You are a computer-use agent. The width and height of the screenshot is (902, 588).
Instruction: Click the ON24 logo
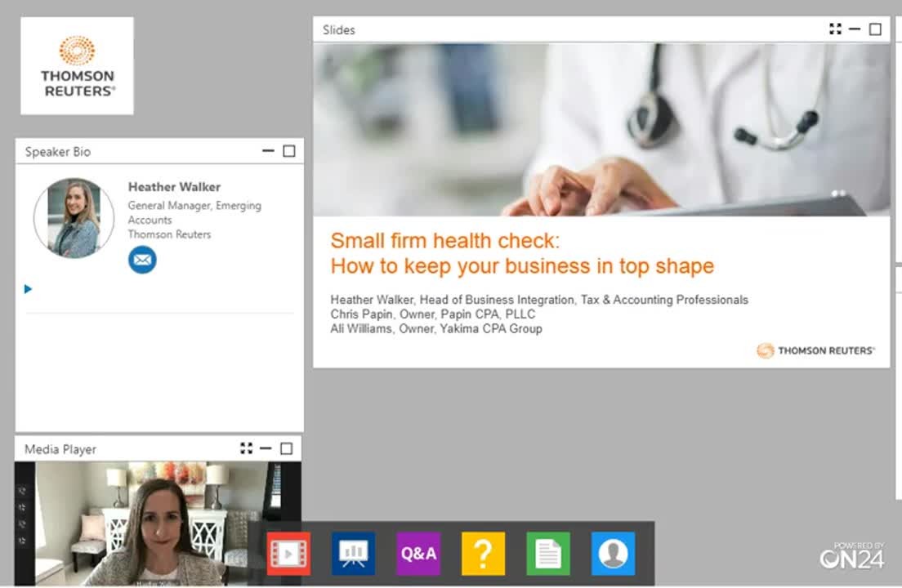[x=852, y=555]
